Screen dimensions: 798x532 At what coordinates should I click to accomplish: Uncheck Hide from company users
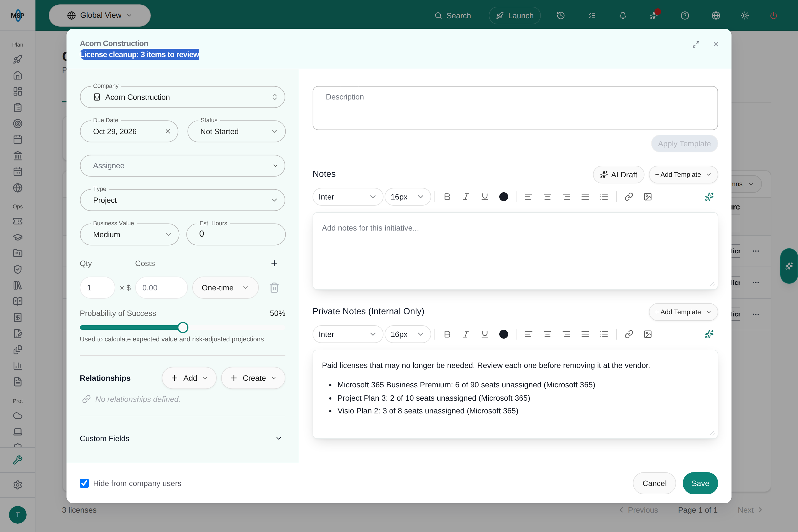[x=84, y=483]
